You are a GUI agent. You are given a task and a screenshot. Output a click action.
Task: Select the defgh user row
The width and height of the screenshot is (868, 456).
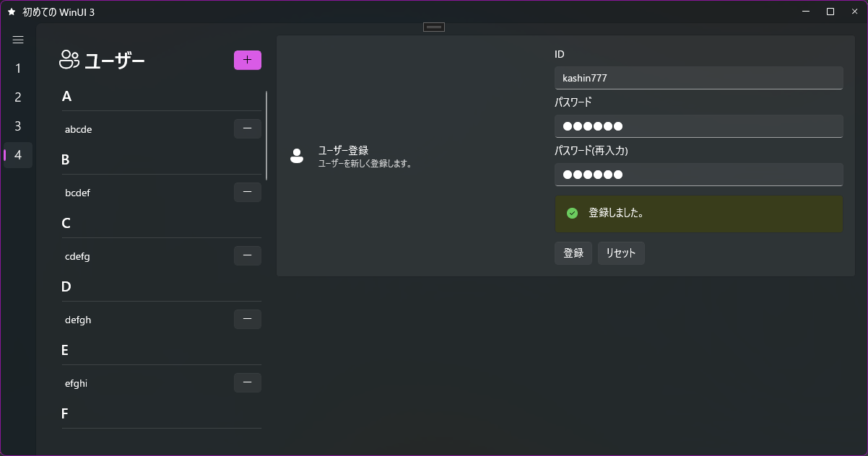(162, 320)
